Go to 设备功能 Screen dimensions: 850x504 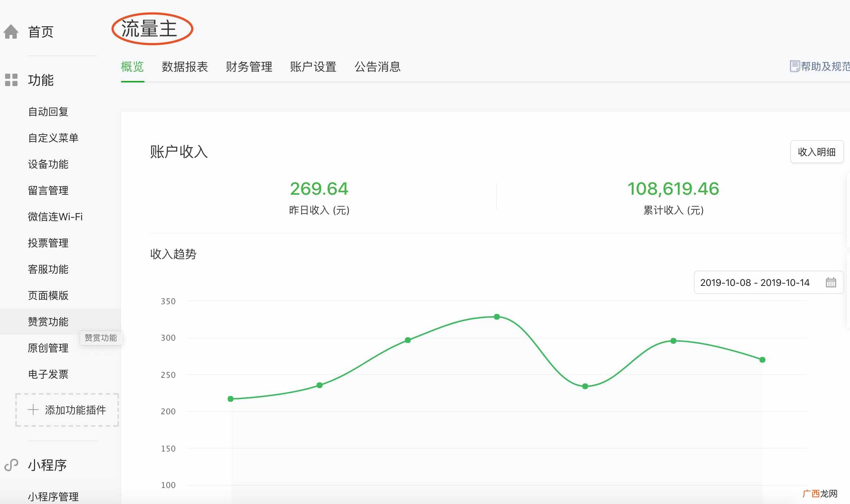coord(48,164)
